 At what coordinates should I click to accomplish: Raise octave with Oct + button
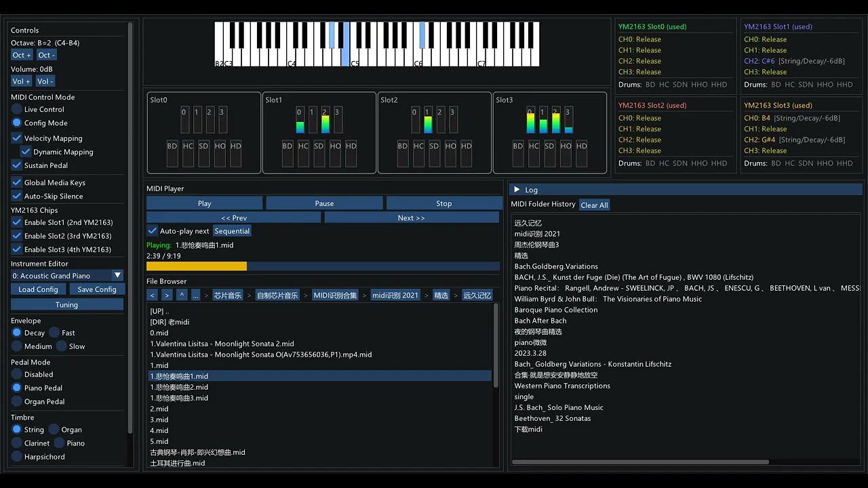click(22, 55)
